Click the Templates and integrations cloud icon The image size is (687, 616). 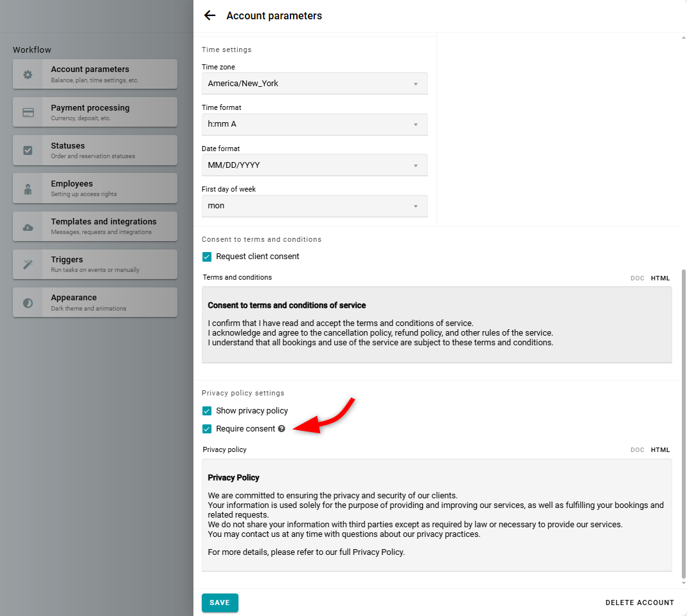click(x=28, y=227)
